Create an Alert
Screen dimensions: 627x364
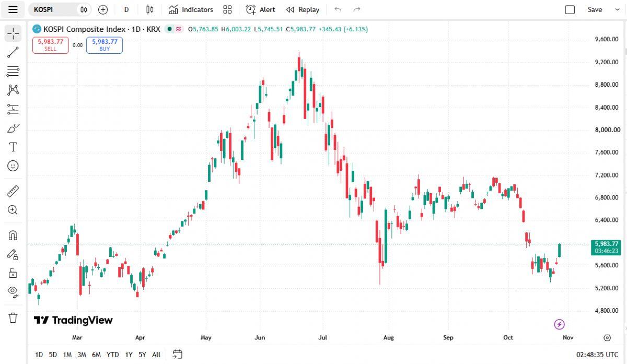pyautogui.click(x=260, y=9)
